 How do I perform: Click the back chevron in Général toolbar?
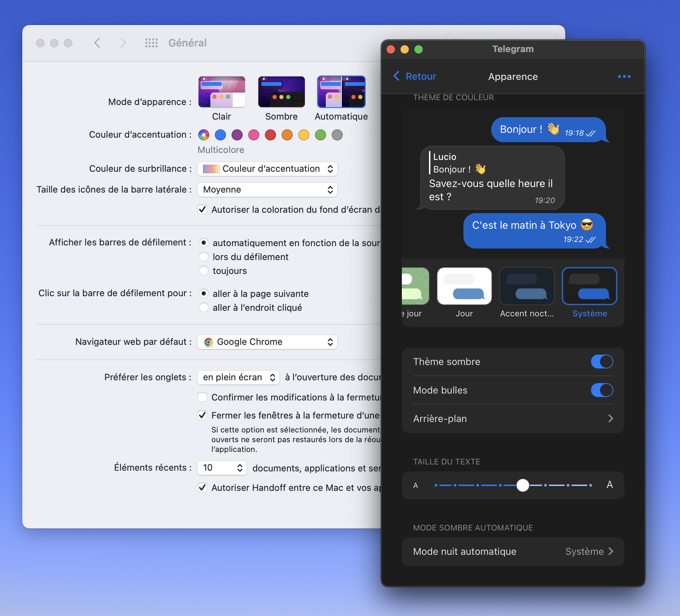point(97,43)
